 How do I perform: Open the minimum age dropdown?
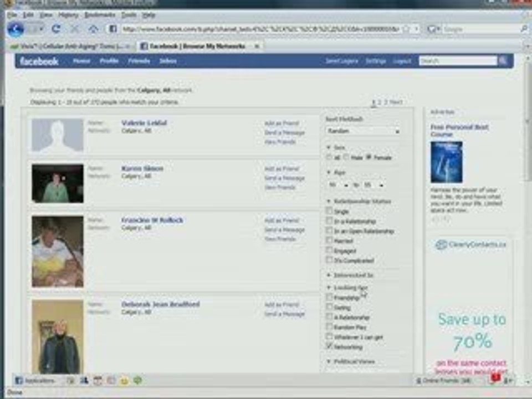click(x=338, y=185)
